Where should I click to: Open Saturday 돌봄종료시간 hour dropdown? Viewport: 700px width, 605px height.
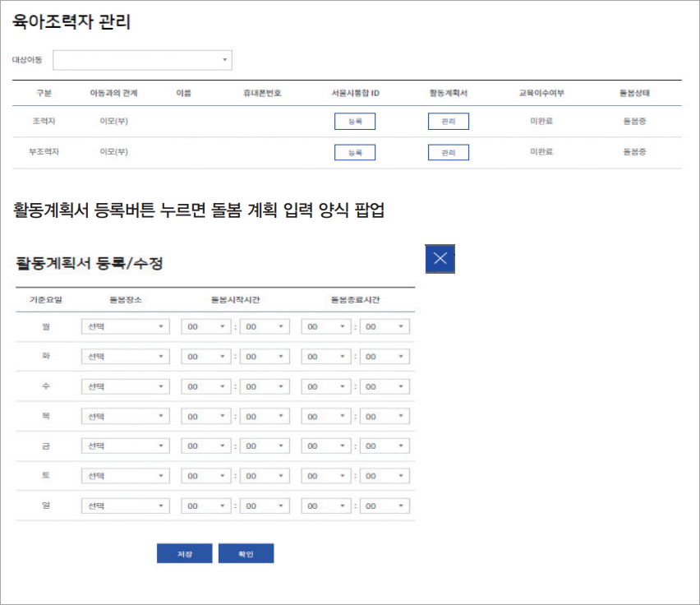click(x=326, y=475)
